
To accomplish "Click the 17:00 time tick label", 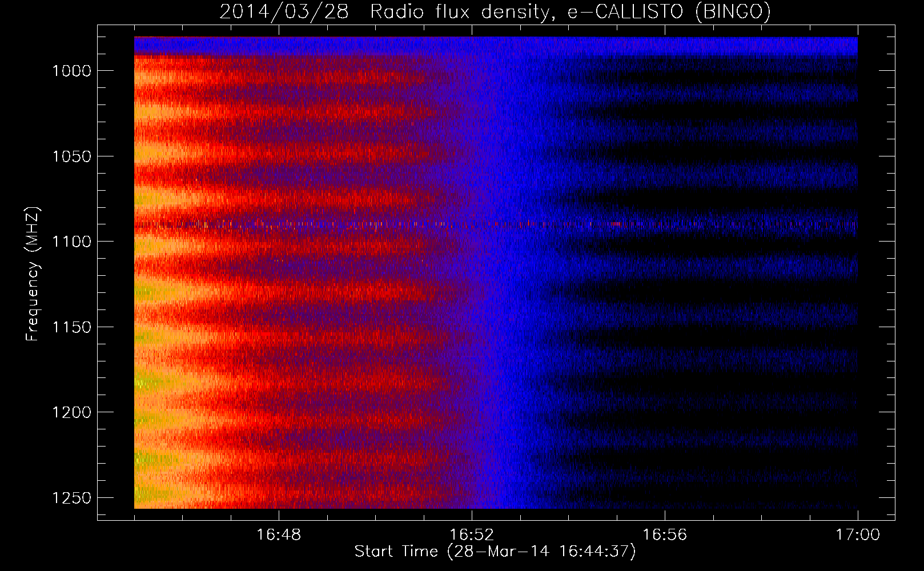I will coord(858,535).
